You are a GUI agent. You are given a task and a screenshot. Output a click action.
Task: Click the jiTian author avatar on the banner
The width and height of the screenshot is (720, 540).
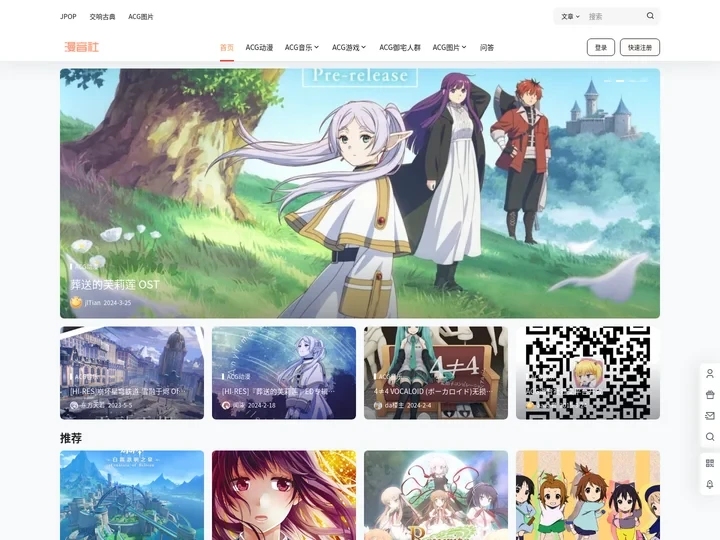pyautogui.click(x=76, y=302)
